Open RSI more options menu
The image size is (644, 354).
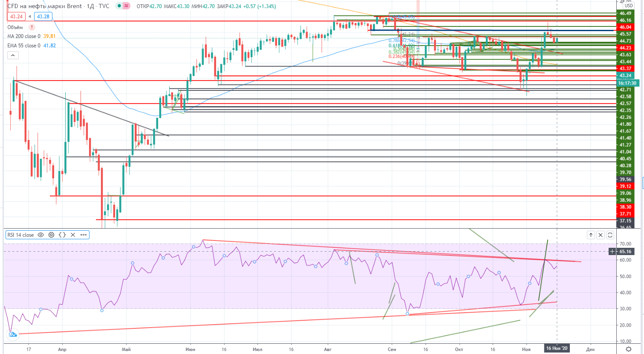[84, 235]
